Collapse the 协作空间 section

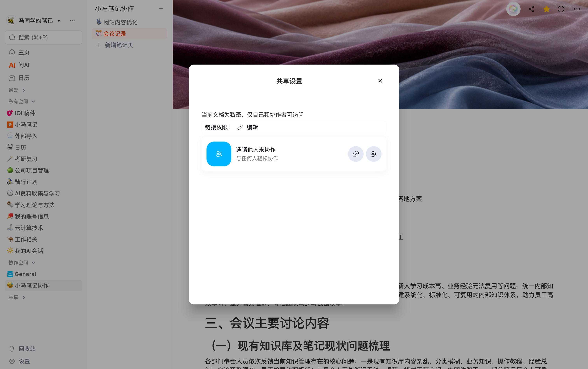(22, 263)
